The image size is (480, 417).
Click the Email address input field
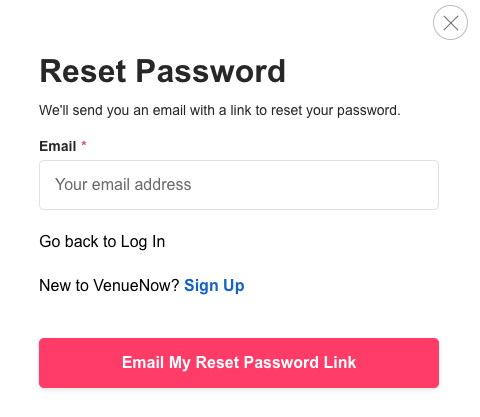(x=239, y=185)
